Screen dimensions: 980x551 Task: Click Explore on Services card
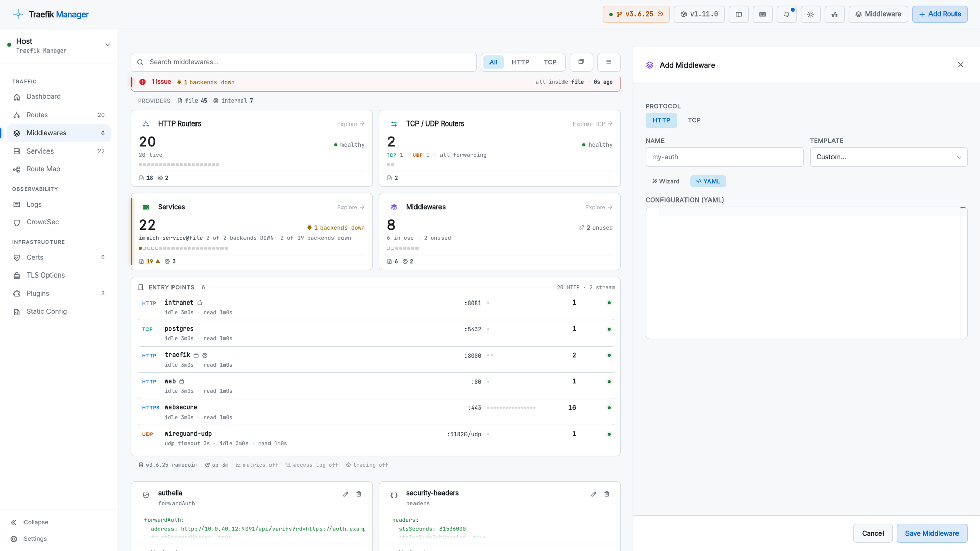pyautogui.click(x=351, y=207)
